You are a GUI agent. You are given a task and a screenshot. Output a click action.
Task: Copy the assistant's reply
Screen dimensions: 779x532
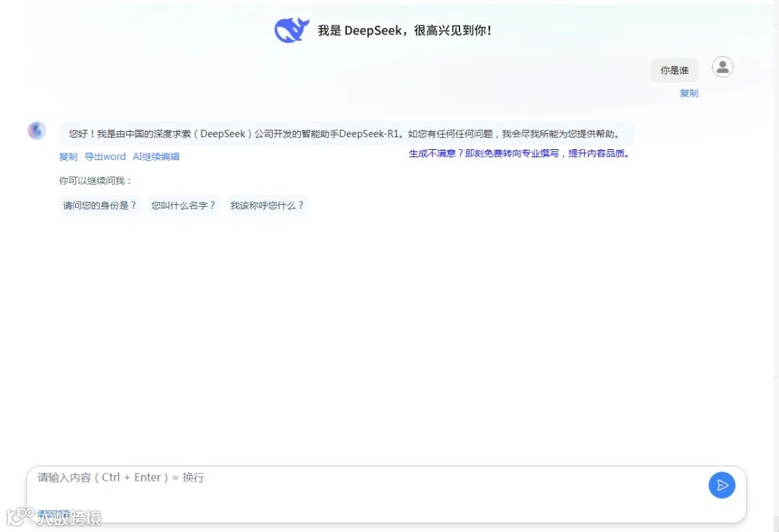click(x=68, y=156)
